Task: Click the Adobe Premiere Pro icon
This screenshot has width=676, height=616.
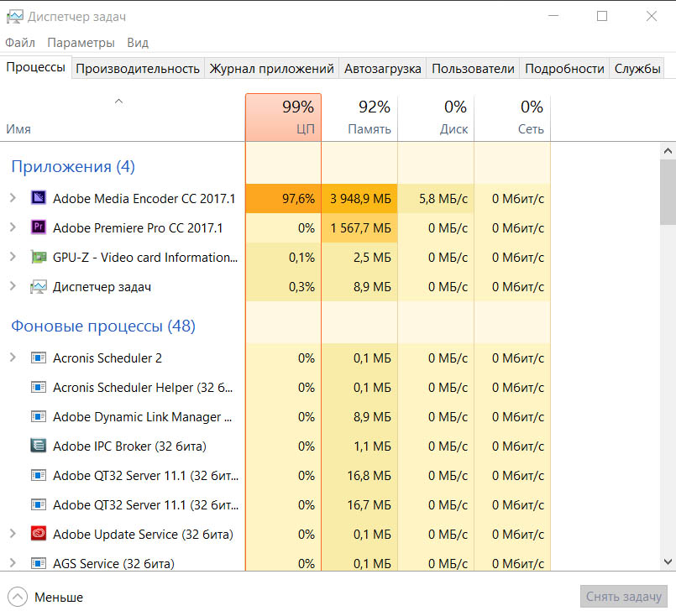Action: coord(39,227)
